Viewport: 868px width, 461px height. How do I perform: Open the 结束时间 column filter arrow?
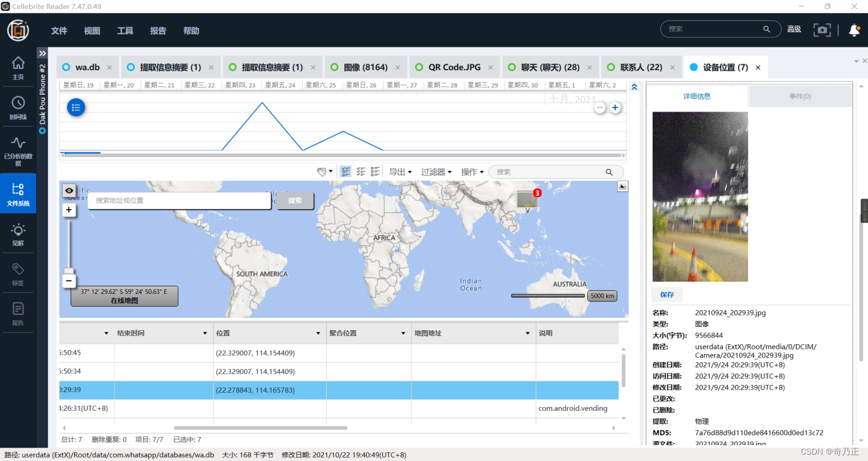coord(205,334)
